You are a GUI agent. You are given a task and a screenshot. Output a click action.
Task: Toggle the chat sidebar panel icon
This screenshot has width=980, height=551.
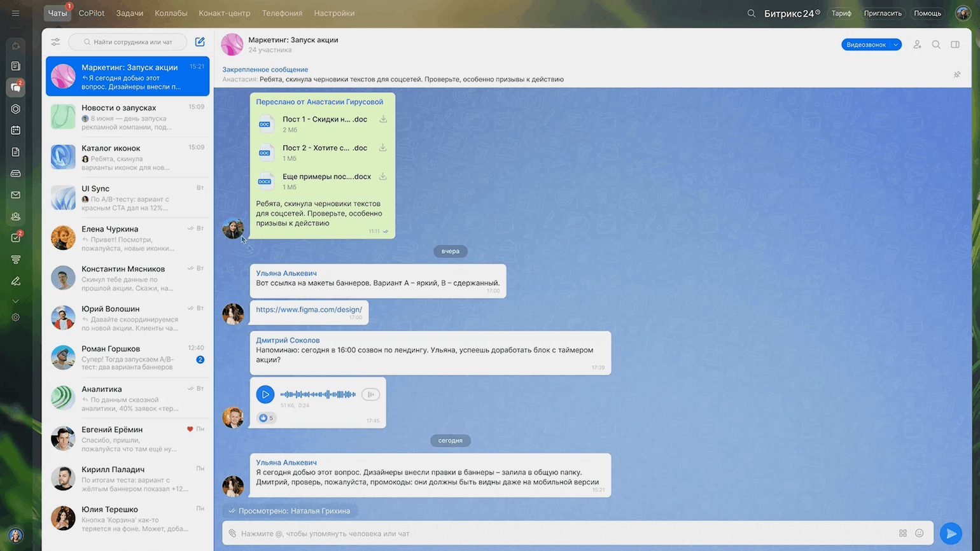pyautogui.click(x=955, y=45)
